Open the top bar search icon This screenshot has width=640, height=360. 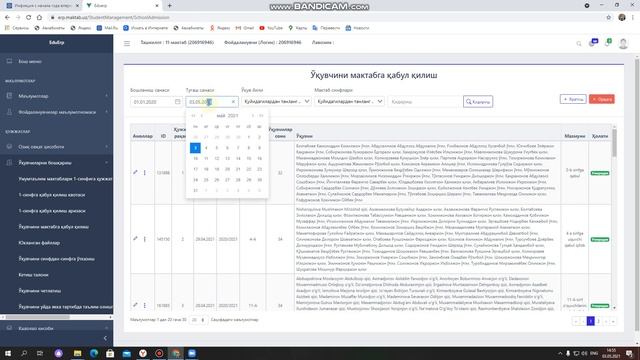click(578, 43)
